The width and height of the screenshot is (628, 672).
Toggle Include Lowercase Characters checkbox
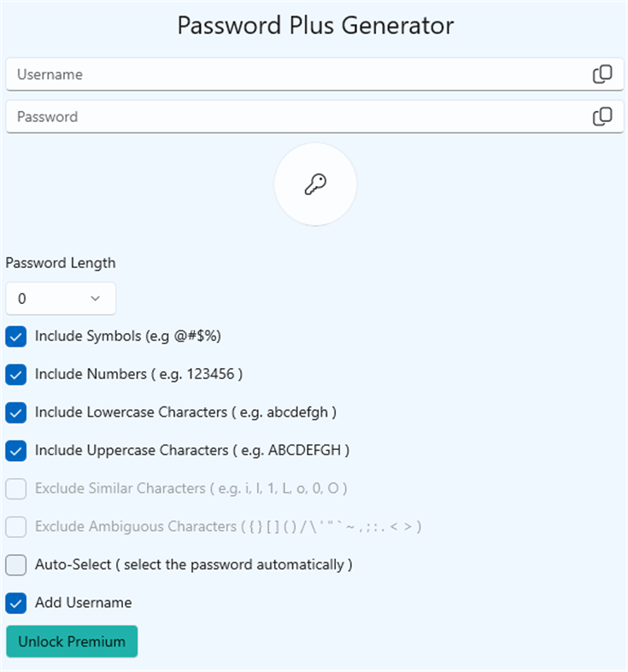[x=16, y=412]
